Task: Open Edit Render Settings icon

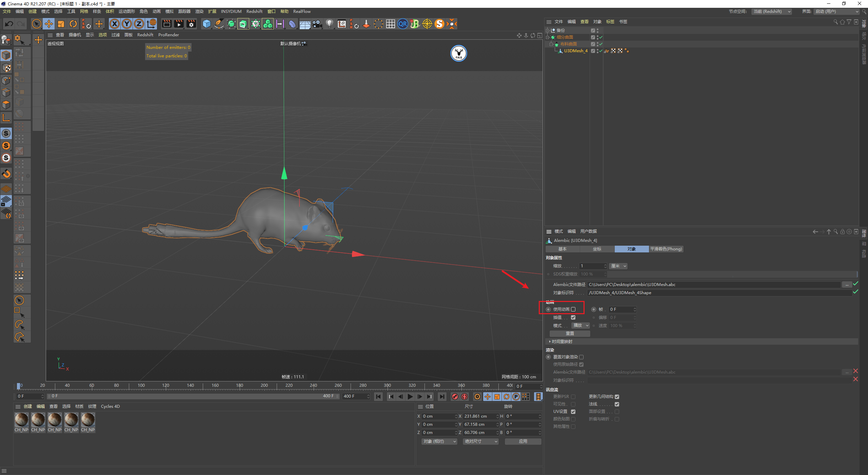Action: pos(191,24)
